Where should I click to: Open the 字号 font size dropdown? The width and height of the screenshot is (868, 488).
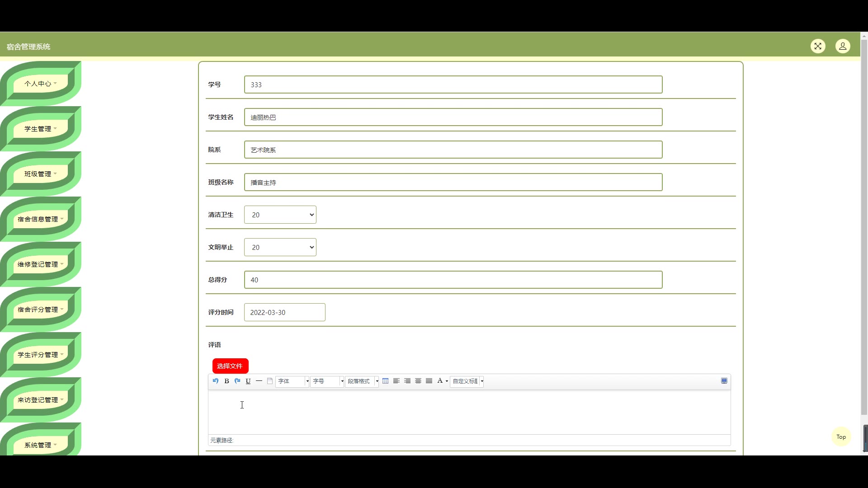tap(327, 381)
